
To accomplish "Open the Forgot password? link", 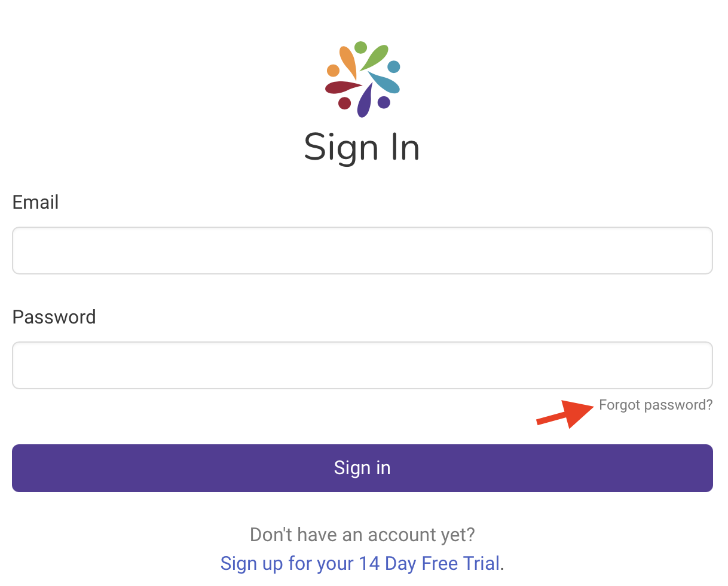I will [656, 405].
